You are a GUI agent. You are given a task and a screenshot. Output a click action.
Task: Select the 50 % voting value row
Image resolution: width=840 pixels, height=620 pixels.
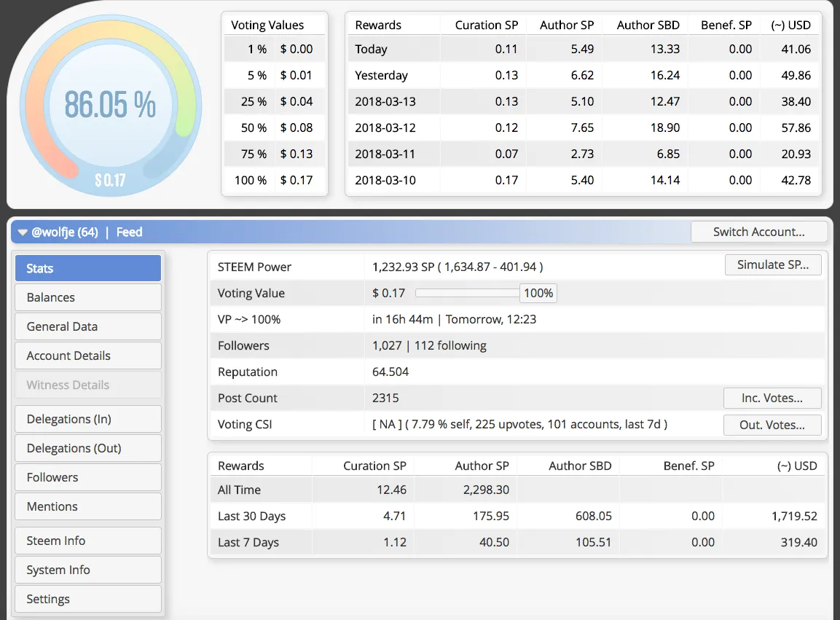coord(274,128)
